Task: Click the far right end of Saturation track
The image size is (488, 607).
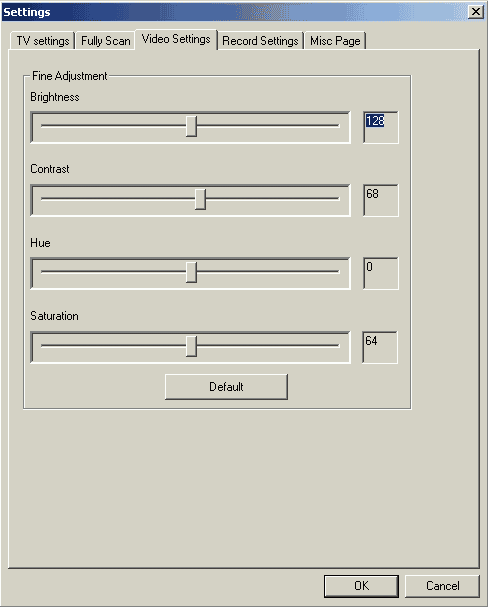Action: [337, 345]
